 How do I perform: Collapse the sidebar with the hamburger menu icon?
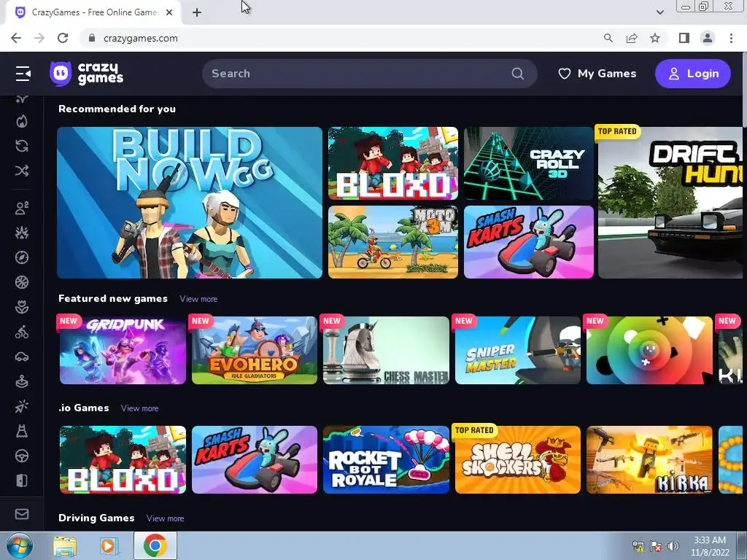click(23, 74)
